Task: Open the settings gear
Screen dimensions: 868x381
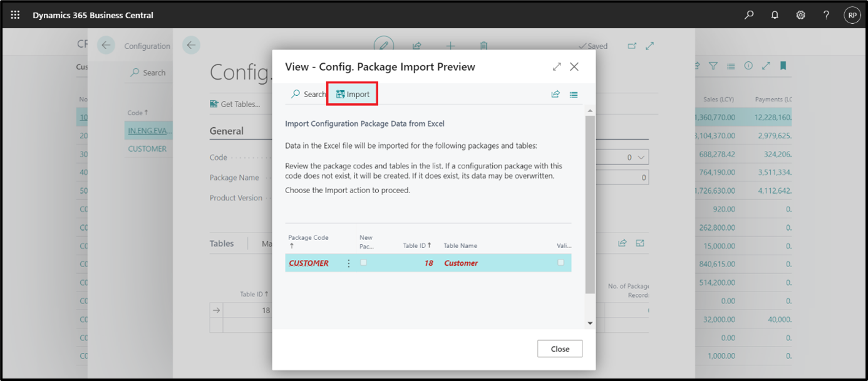Action: coord(800,15)
